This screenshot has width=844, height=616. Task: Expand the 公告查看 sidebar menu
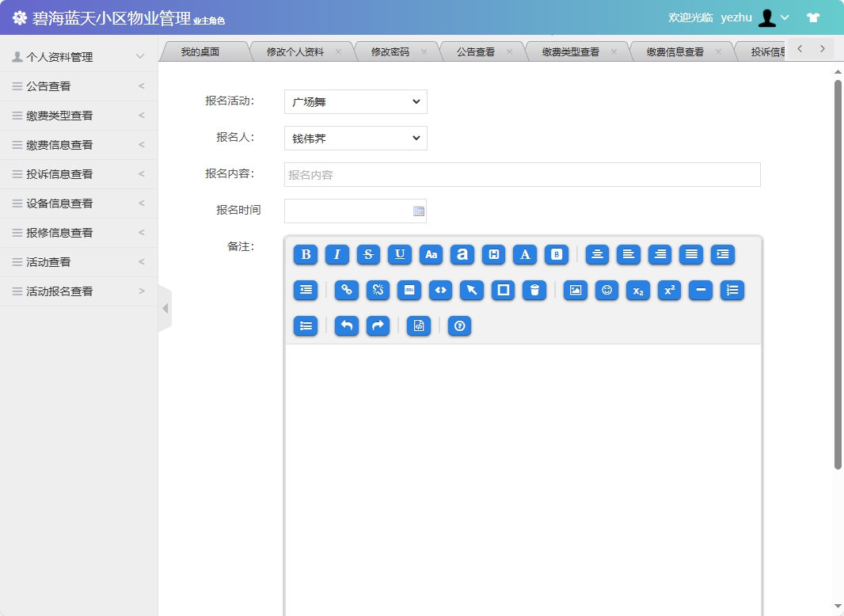78,86
